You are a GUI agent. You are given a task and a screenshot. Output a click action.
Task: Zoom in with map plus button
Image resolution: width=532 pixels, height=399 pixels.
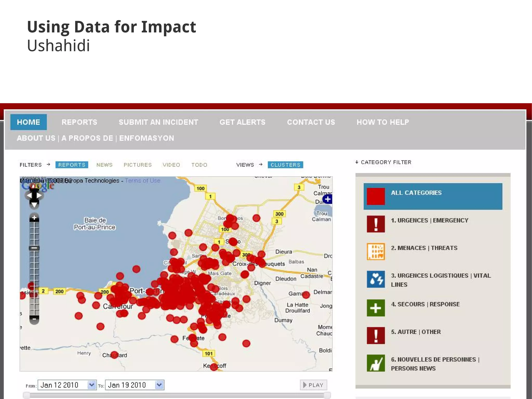pos(34,218)
